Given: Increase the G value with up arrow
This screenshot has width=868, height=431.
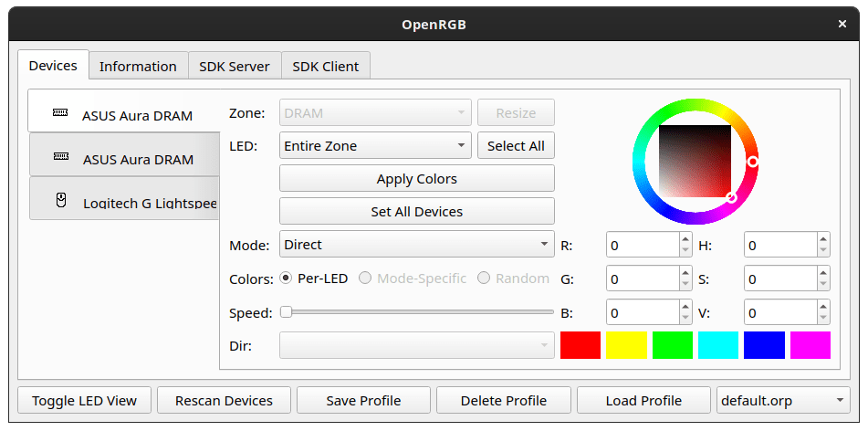Looking at the screenshot, I should (685, 272).
